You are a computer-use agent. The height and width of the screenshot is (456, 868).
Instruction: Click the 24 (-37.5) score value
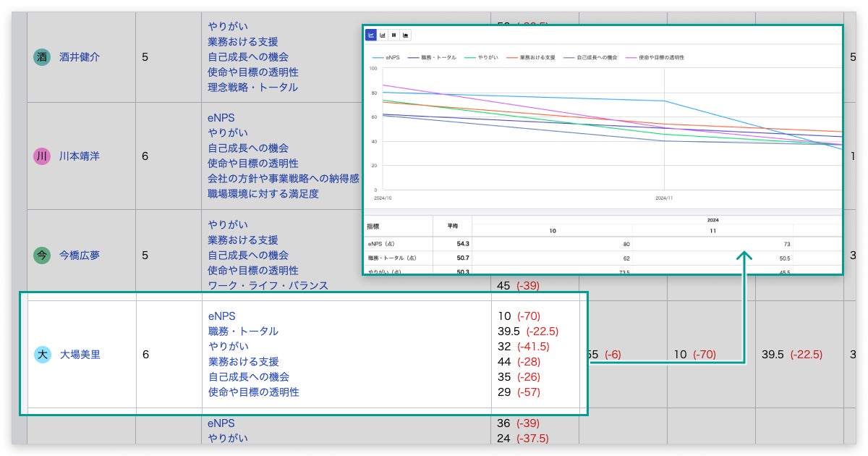[523, 438]
